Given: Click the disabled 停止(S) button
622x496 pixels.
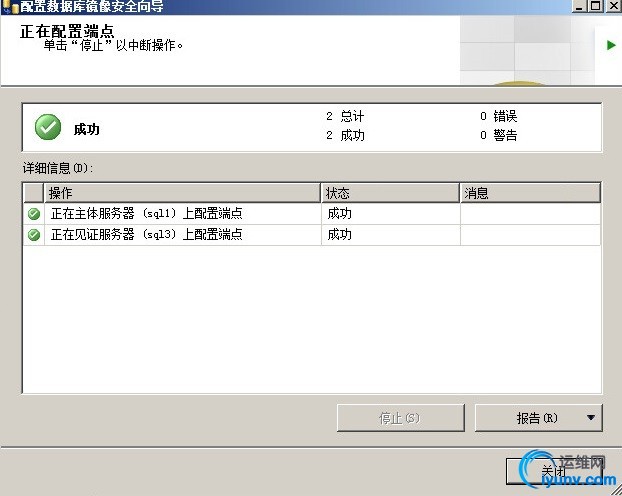Looking at the screenshot, I should tap(401, 418).
